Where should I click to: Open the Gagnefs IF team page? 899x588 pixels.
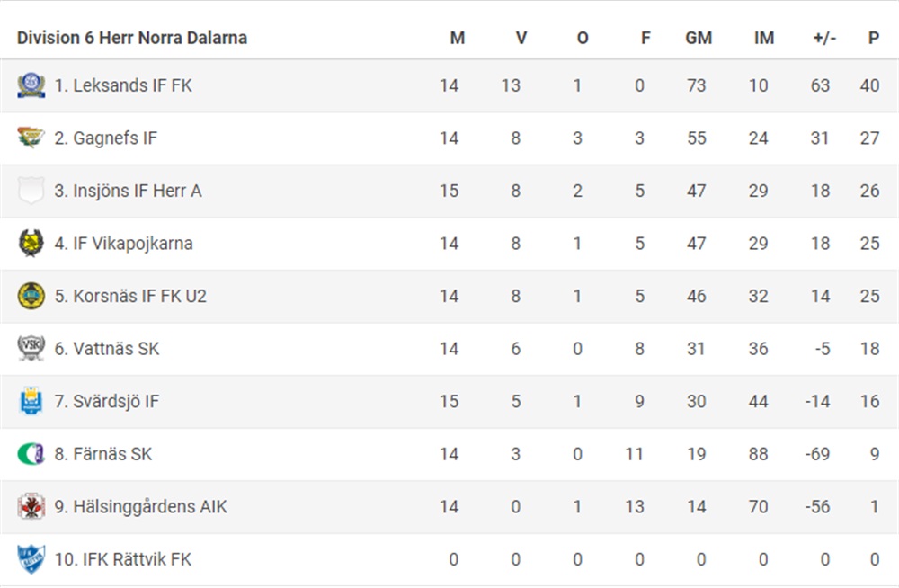point(105,138)
